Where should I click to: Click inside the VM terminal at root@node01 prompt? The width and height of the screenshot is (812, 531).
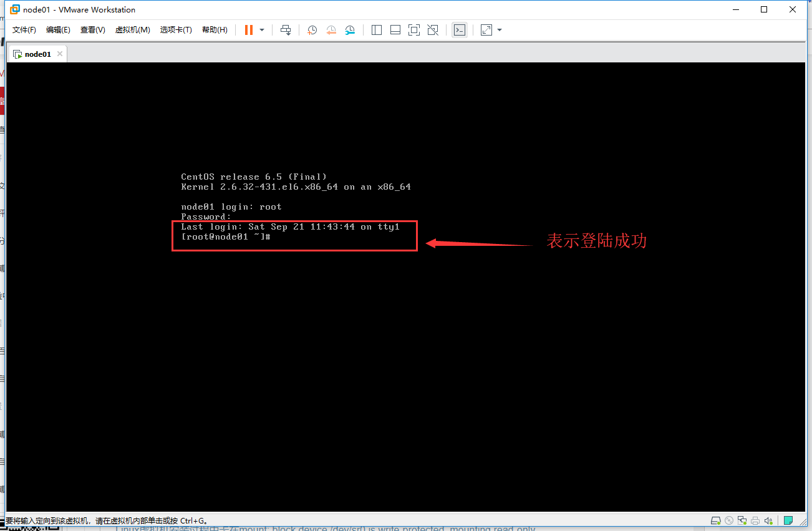tap(226, 236)
